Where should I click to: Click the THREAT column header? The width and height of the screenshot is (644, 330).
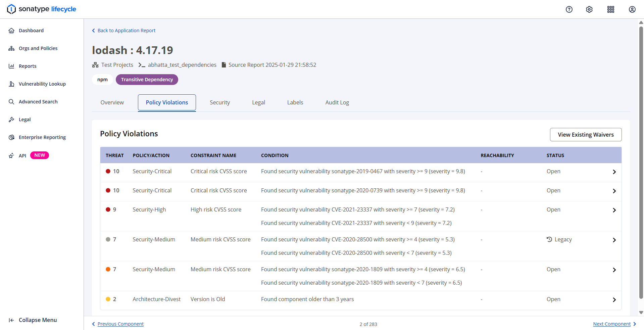point(115,155)
